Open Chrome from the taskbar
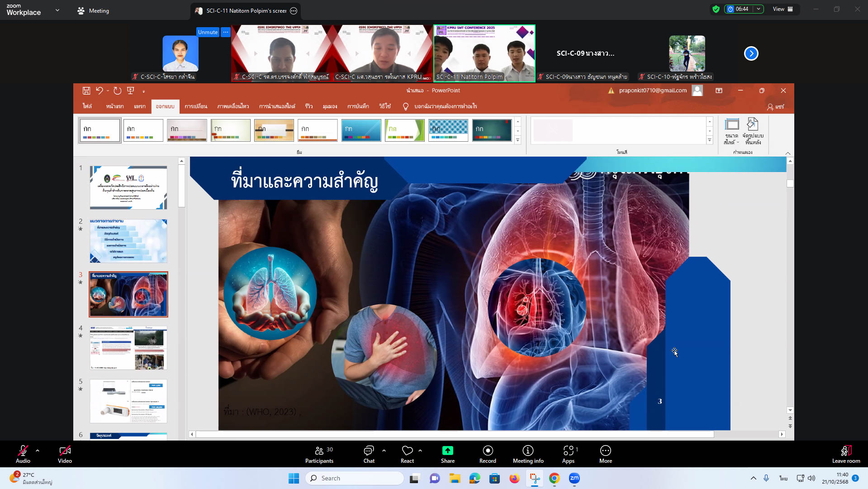Screen dimensions: 868x489 click(554, 478)
